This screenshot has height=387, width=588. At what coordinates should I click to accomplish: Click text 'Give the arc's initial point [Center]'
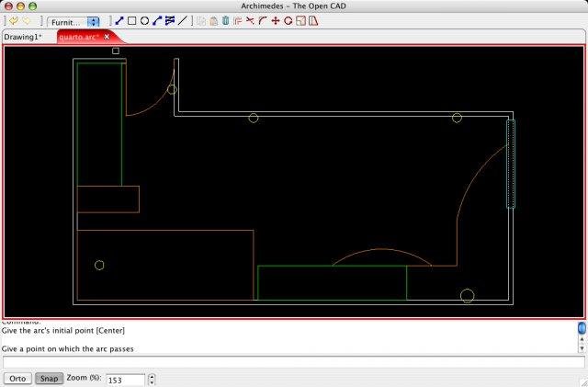click(x=63, y=331)
